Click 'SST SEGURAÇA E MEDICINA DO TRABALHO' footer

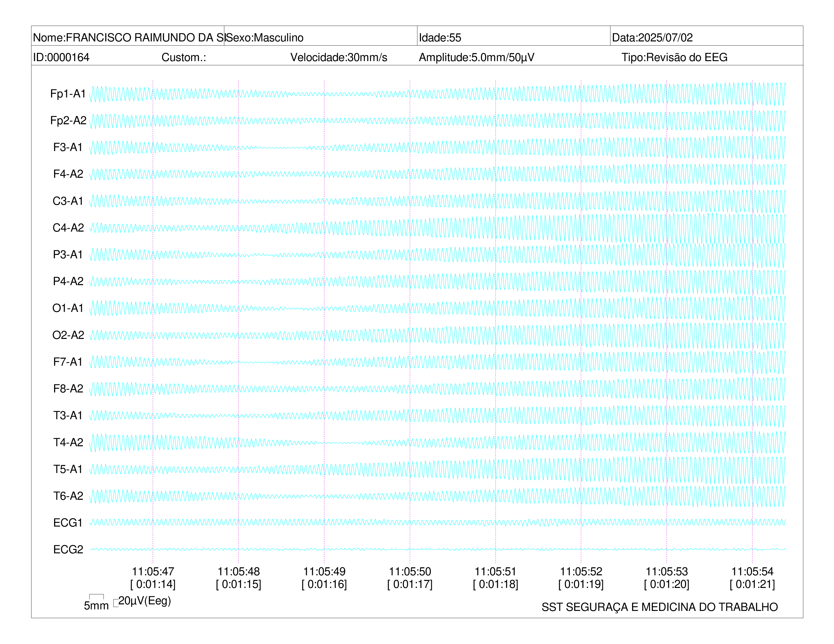tap(659, 607)
